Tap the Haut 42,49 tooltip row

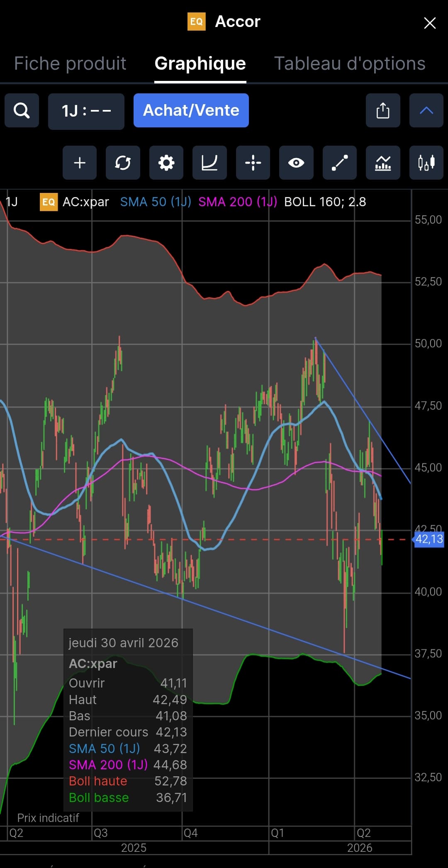[x=128, y=700]
